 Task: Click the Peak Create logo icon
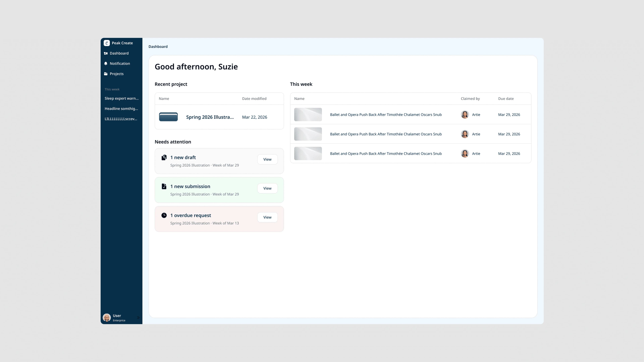[107, 43]
